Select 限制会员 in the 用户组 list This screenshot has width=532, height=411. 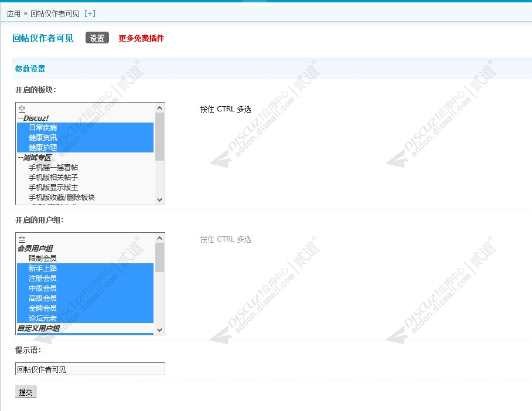(x=43, y=259)
